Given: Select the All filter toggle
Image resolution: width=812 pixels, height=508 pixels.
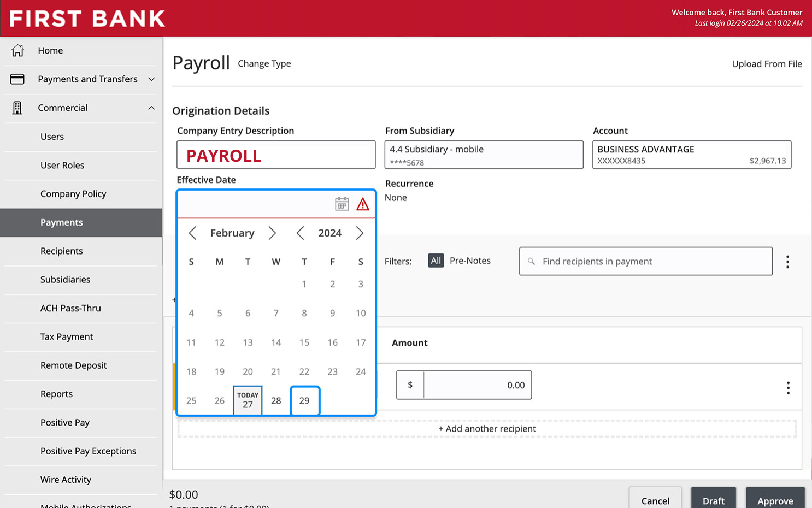Looking at the screenshot, I should [x=436, y=261].
